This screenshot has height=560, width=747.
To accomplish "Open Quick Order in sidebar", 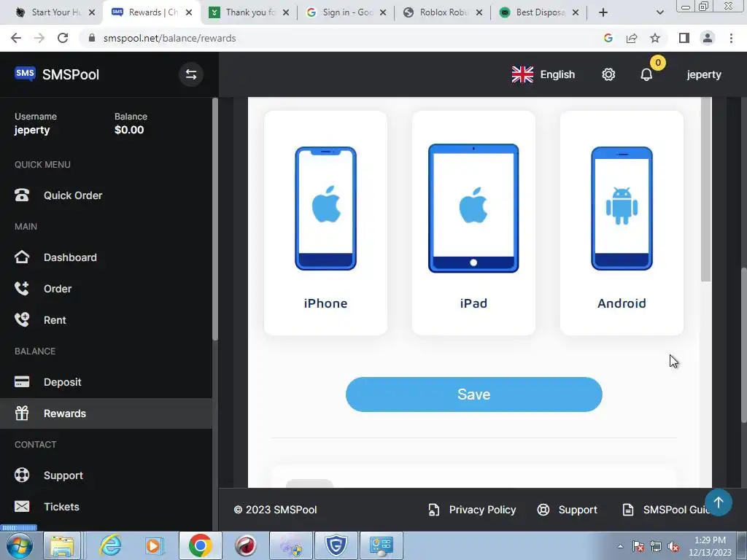I will coord(106,195).
